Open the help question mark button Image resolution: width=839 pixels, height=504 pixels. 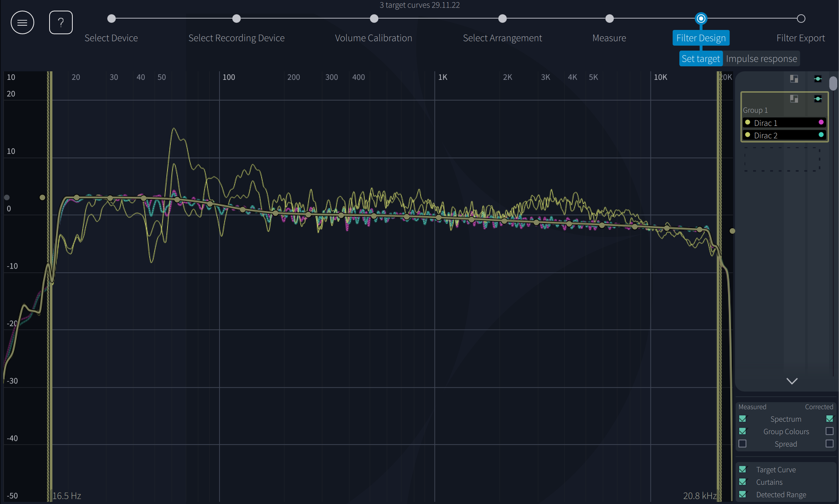tap(61, 22)
